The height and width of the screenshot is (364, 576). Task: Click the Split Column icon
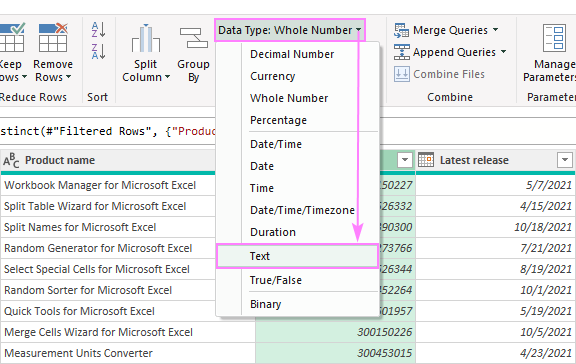(146, 38)
